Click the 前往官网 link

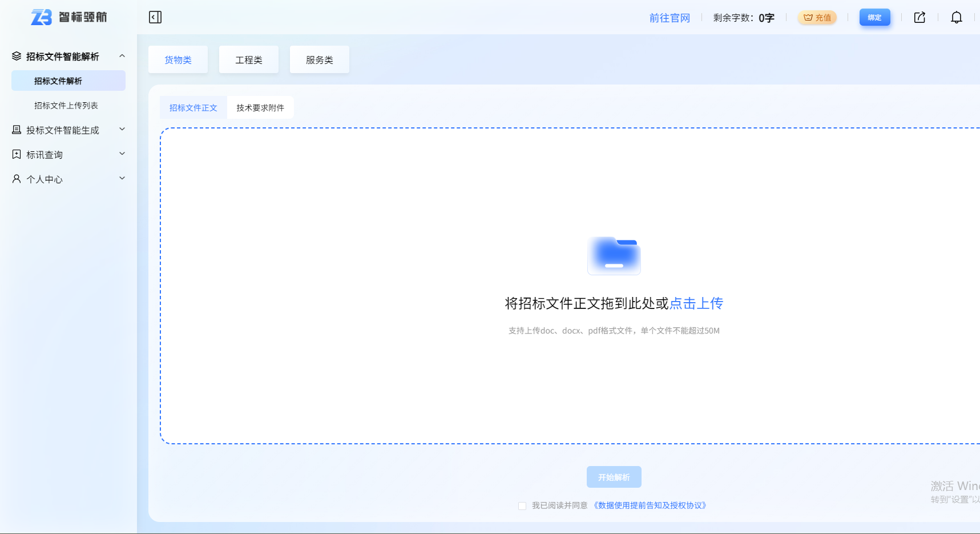pos(670,18)
